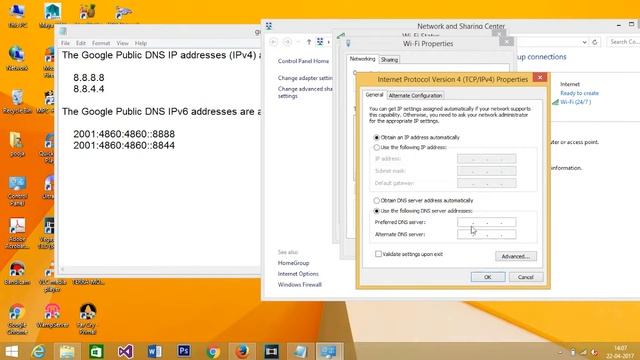Viewport: 640px width, 360px height.
Task: Cancel the IPv4 properties dialog
Action: (526, 277)
